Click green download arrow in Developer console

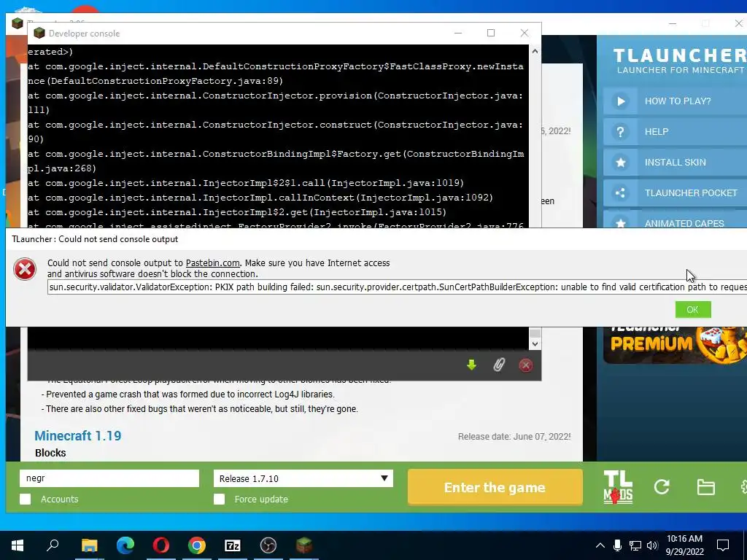[472, 365]
